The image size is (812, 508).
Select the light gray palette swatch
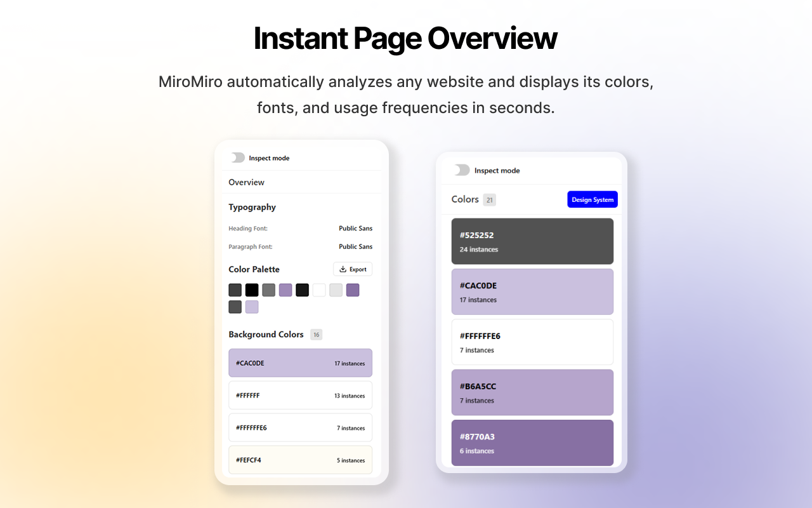click(336, 290)
